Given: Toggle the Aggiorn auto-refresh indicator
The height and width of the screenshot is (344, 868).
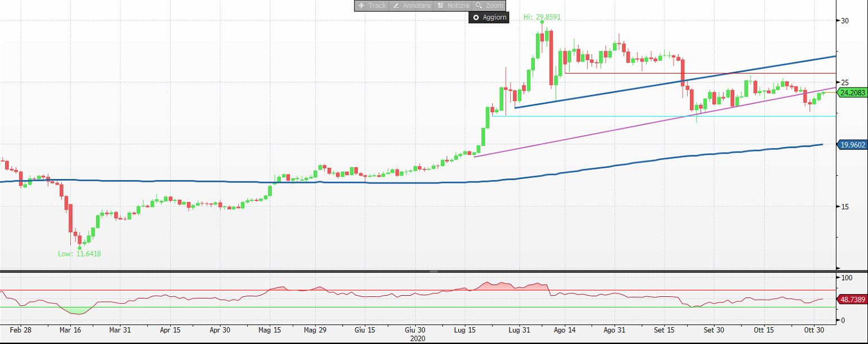Looking at the screenshot, I should pos(476,17).
